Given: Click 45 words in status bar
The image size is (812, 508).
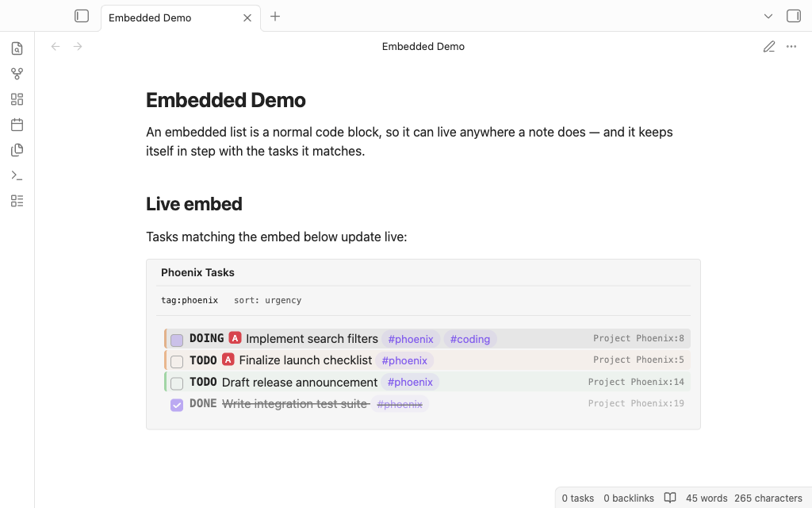Looking at the screenshot, I should (x=707, y=498).
